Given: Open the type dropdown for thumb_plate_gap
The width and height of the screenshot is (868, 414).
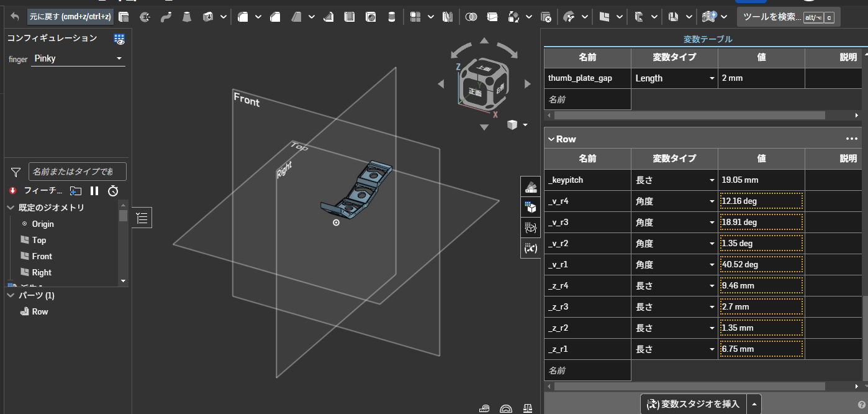Looking at the screenshot, I should pyautogui.click(x=712, y=78).
